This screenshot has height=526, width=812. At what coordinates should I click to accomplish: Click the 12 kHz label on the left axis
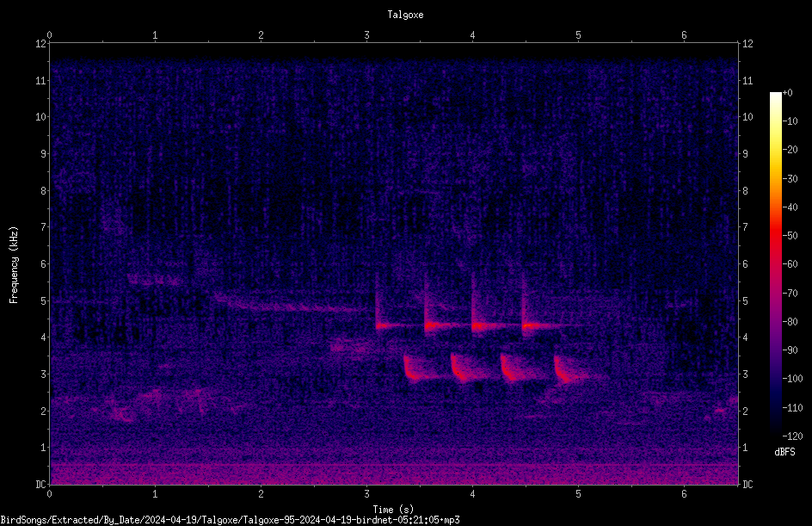click(41, 44)
